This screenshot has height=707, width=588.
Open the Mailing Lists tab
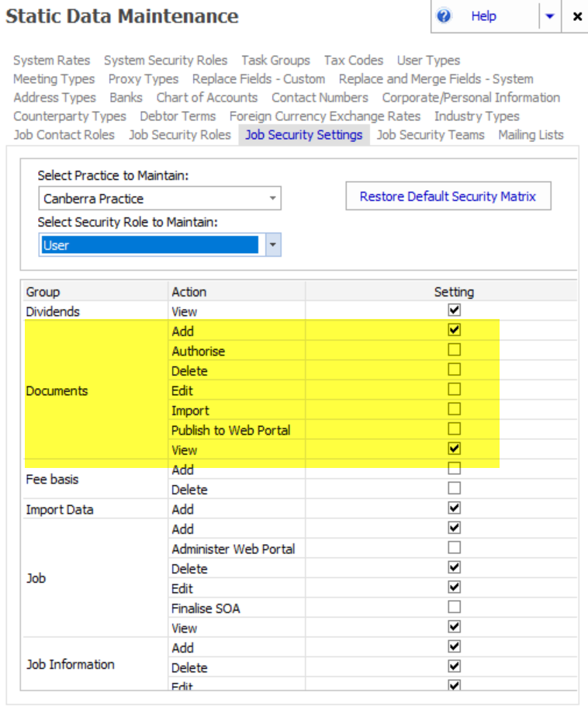pyautogui.click(x=531, y=135)
